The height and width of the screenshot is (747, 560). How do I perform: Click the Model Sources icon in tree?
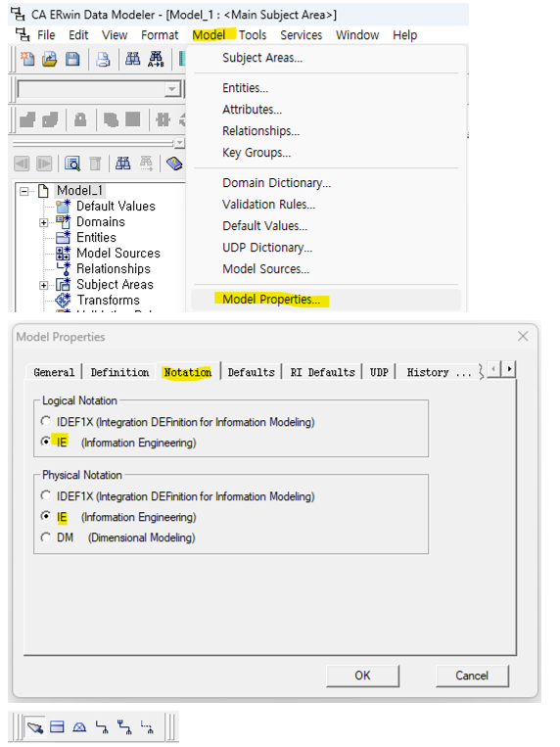tap(63, 253)
